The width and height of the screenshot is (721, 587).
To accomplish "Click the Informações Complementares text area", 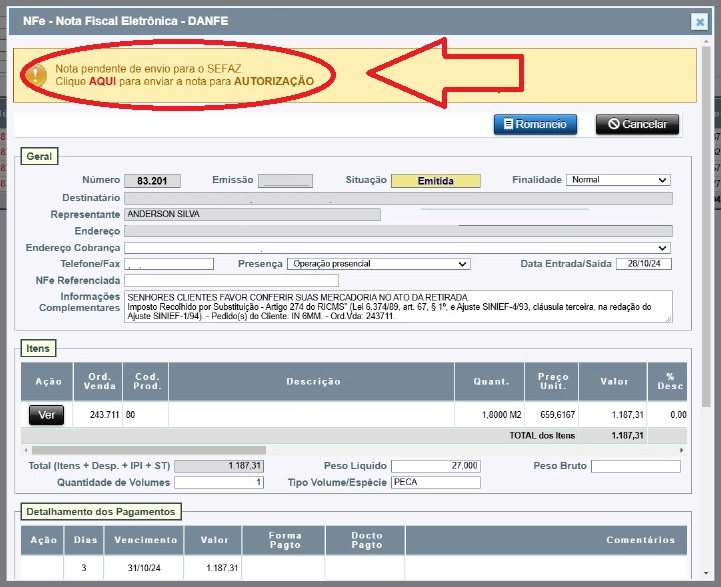I will [x=397, y=307].
